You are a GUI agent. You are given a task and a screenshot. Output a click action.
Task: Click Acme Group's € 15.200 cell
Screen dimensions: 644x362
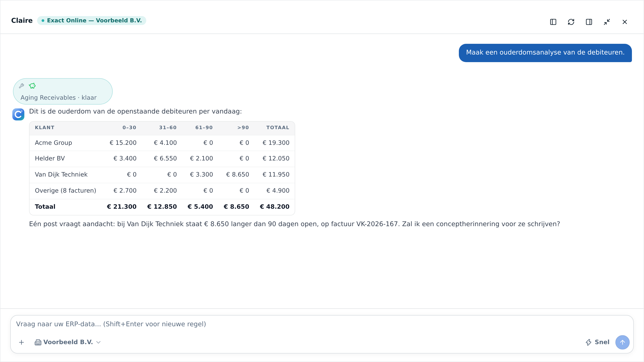coord(123,143)
